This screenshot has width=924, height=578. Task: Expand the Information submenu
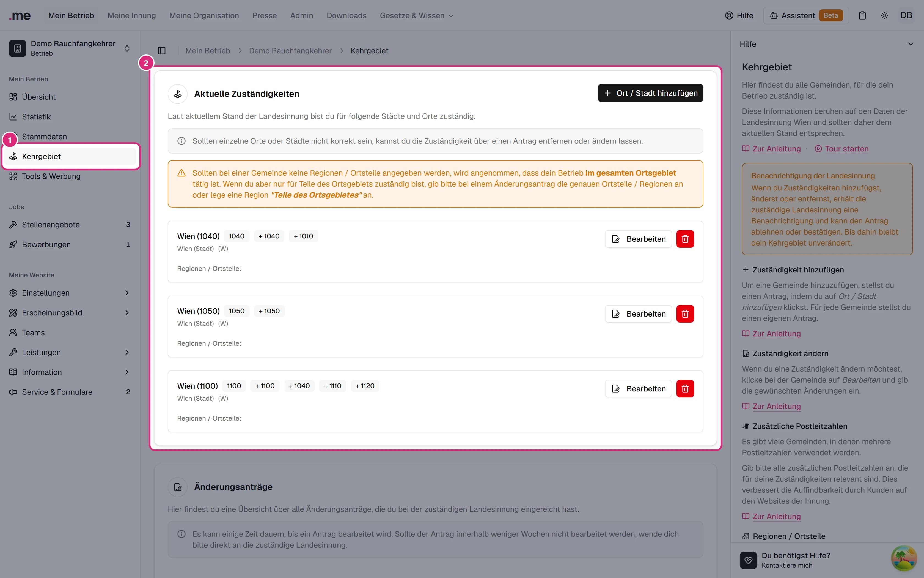click(x=71, y=372)
